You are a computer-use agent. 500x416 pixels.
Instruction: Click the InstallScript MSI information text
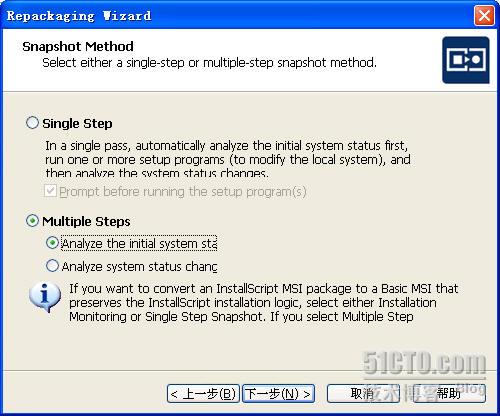pos(264,302)
